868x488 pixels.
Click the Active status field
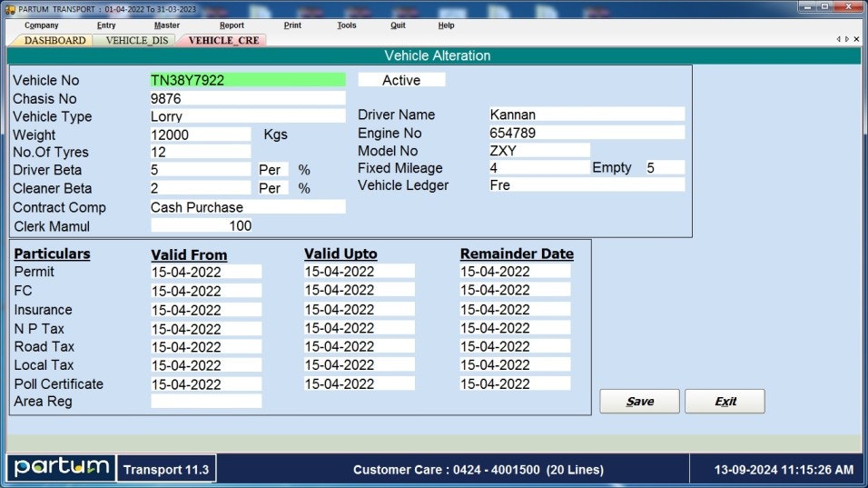click(401, 80)
